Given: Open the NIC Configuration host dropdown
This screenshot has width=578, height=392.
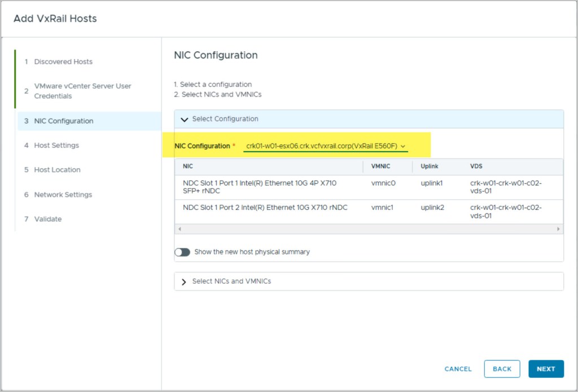Looking at the screenshot, I should [326, 146].
